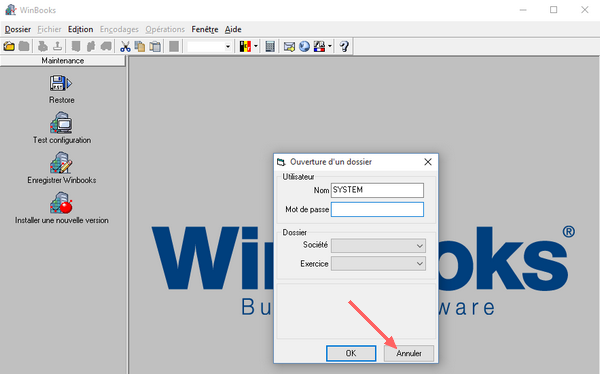
Task: Click the French flag tool icon
Action: point(319,47)
